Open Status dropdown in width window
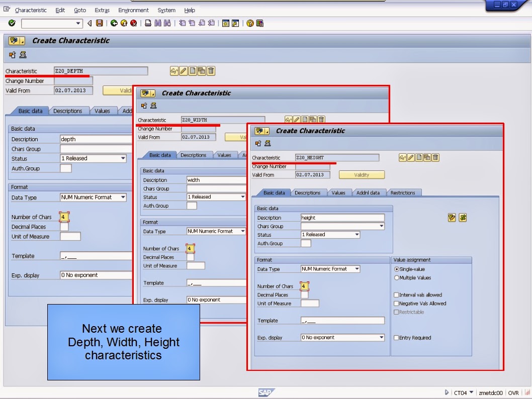 tap(242, 197)
